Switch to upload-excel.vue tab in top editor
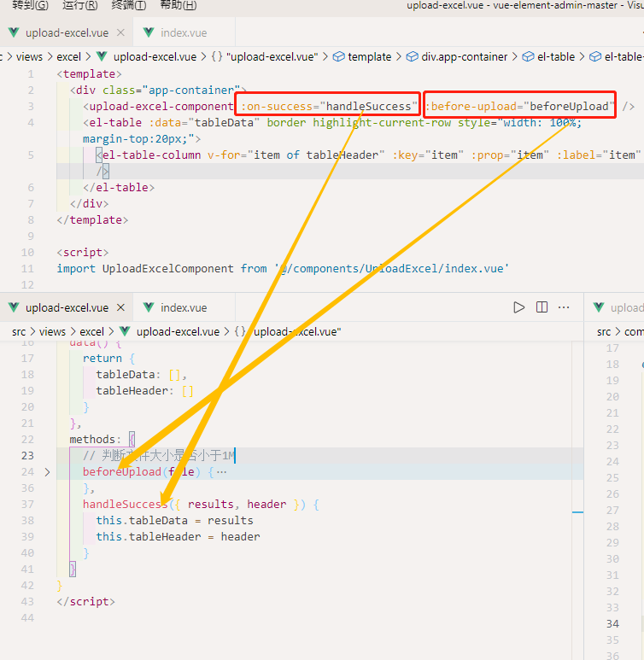This screenshot has width=644, height=660. point(67,32)
